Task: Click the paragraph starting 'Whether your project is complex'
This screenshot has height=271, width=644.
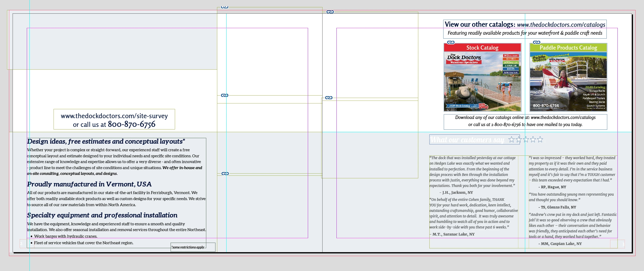Action: coord(115,162)
